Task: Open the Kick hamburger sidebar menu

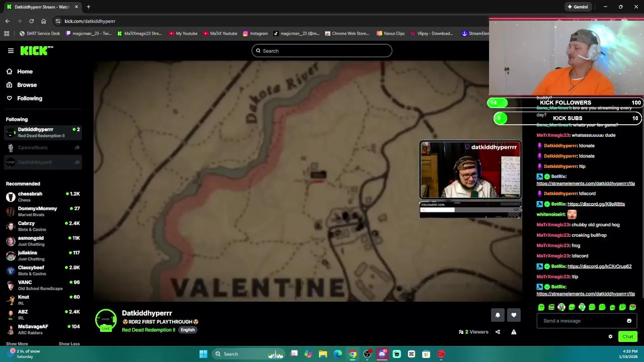Action: (11, 51)
